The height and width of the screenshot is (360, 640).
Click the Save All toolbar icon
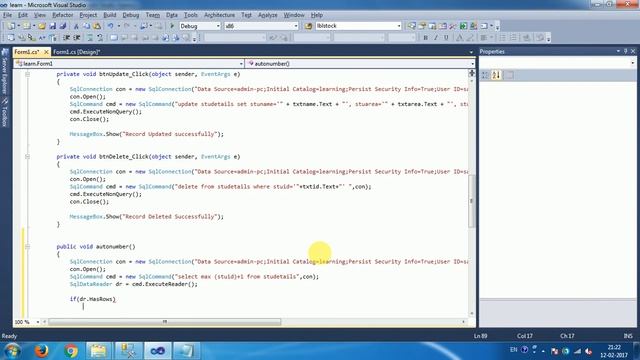(x=62, y=26)
